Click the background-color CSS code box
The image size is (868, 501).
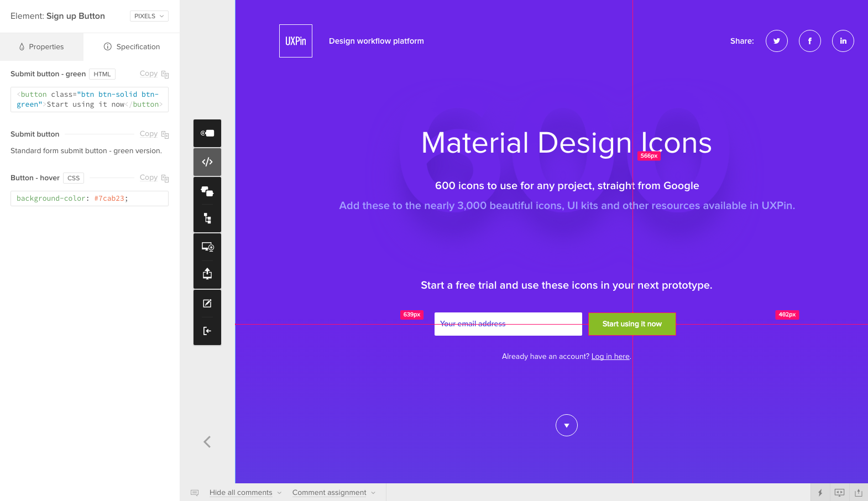click(90, 199)
